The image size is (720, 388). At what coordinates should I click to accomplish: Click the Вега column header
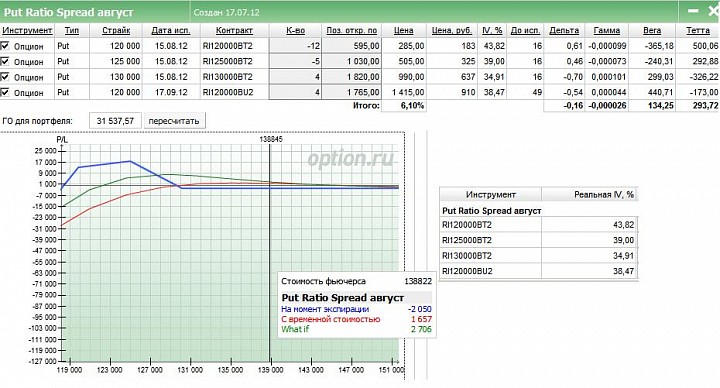click(652, 30)
